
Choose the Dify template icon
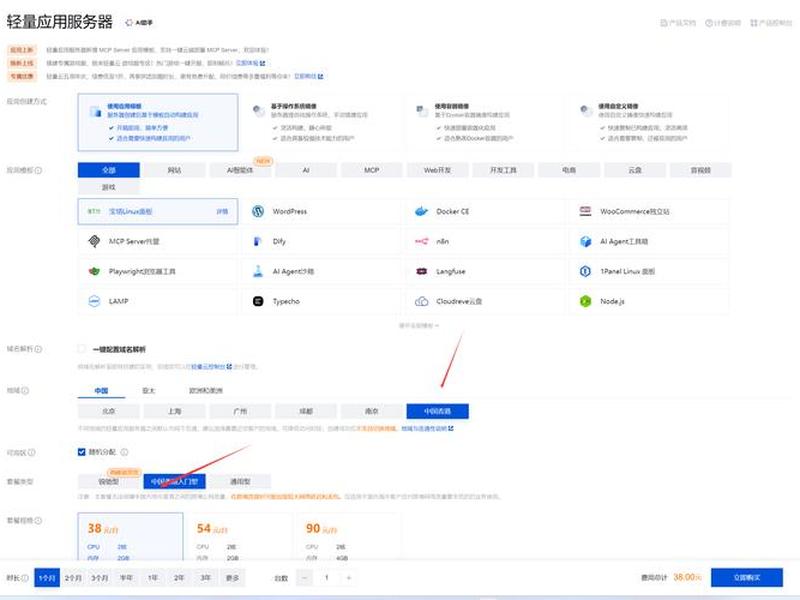coord(258,241)
